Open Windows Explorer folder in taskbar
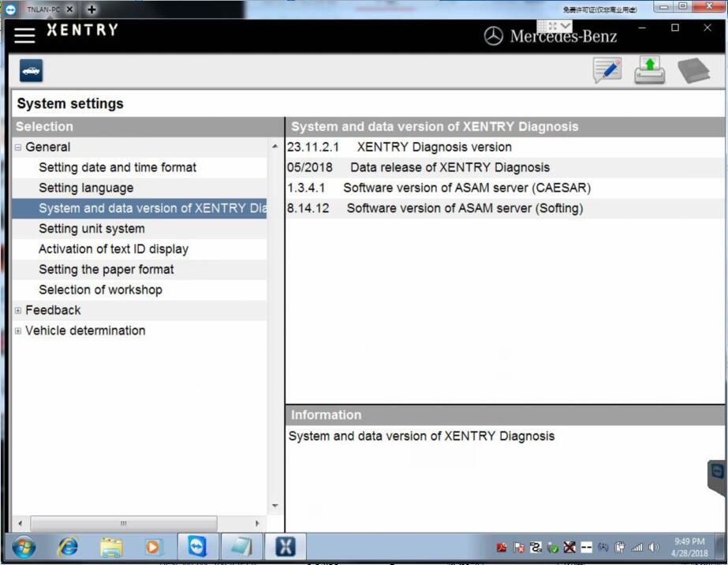The height and width of the screenshot is (565, 728). click(x=111, y=547)
